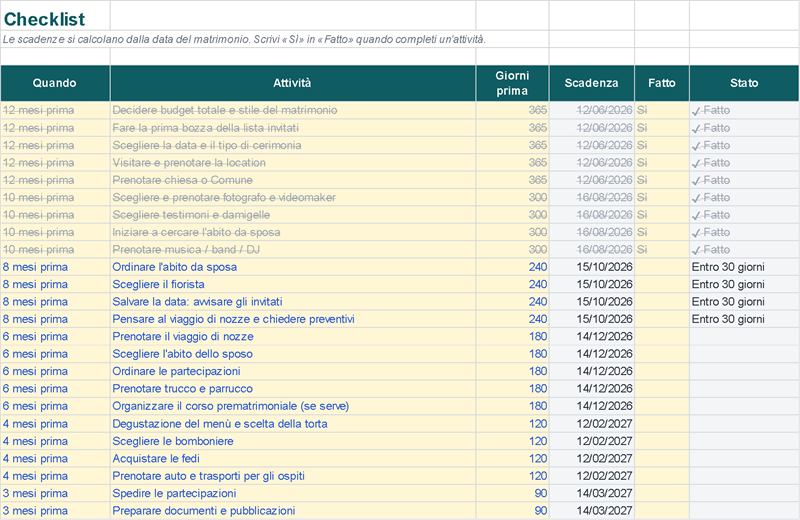
Task: Select 'Scegliere le bomboniere' cell
Action: 293,440
